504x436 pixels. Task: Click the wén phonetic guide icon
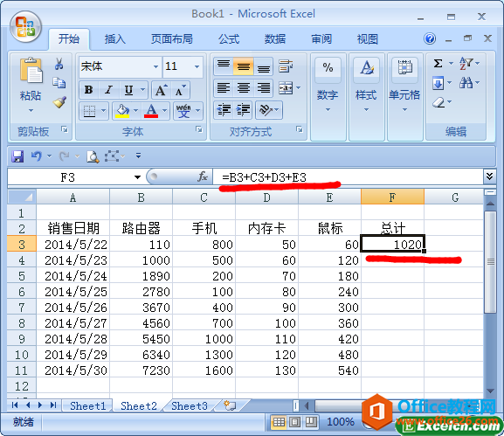tap(183, 111)
